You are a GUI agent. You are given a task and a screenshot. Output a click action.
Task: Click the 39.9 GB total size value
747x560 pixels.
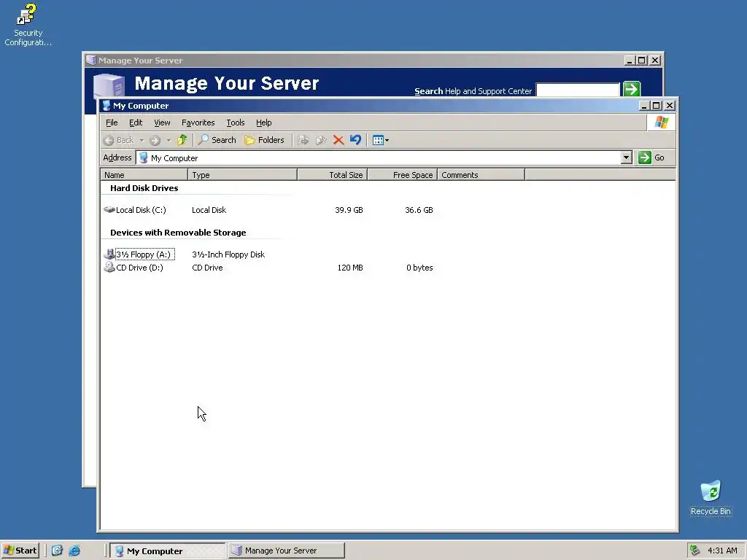coord(349,210)
